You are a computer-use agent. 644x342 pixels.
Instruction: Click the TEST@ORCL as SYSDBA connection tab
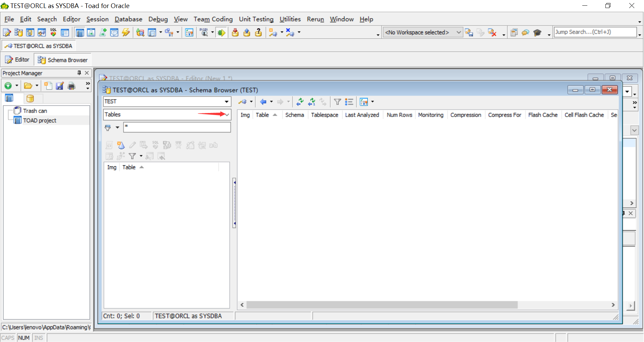39,46
